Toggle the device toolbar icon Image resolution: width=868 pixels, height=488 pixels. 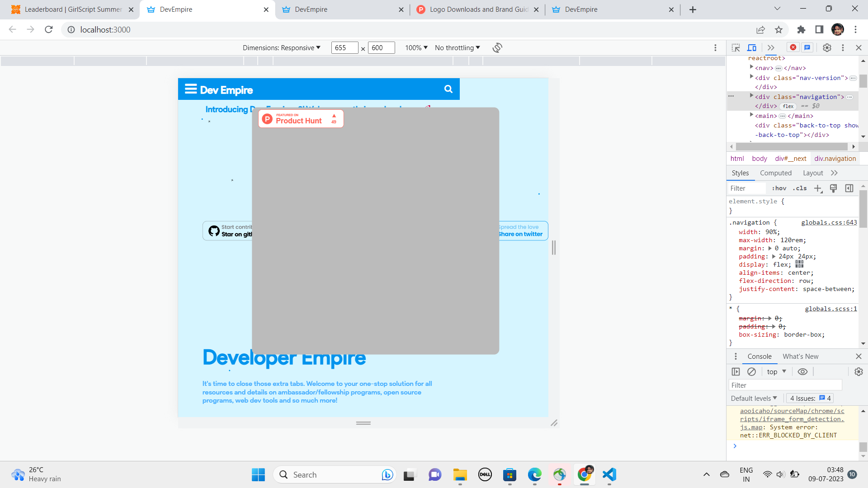coord(752,48)
